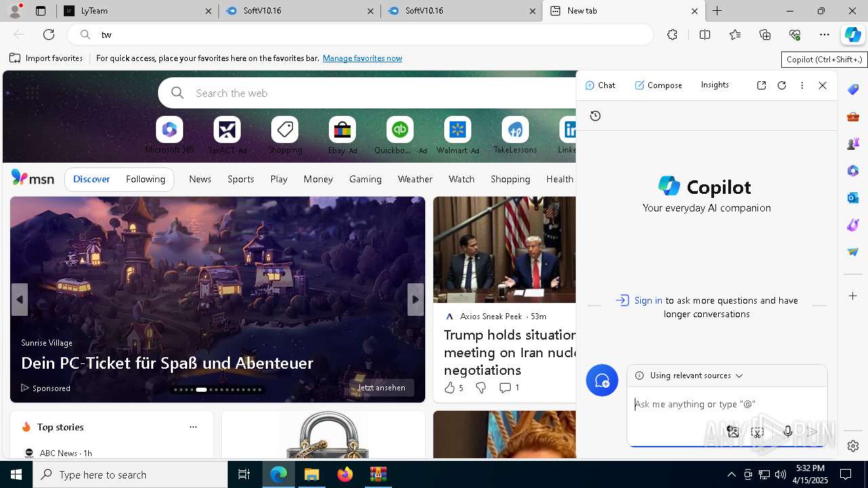Screen dimensions: 868x488
Task: Switch to the Insights tab in Copilot
Action: (715, 85)
